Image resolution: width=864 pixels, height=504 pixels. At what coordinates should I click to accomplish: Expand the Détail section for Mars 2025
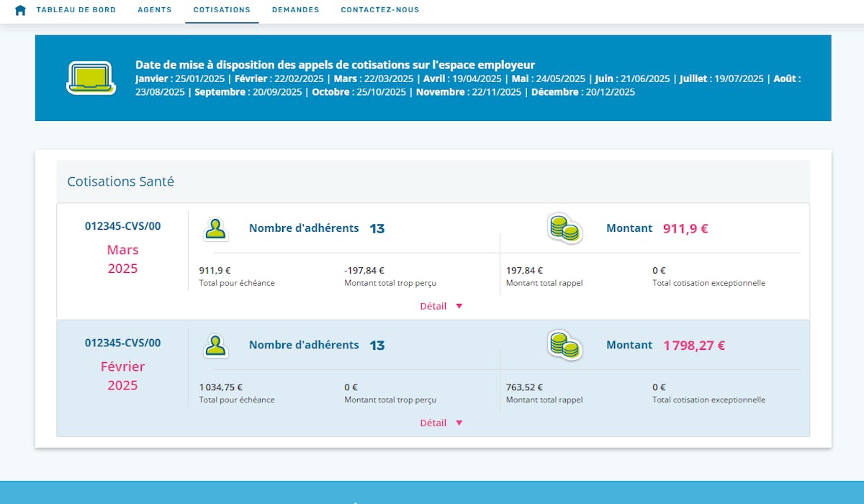click(434, 305)
